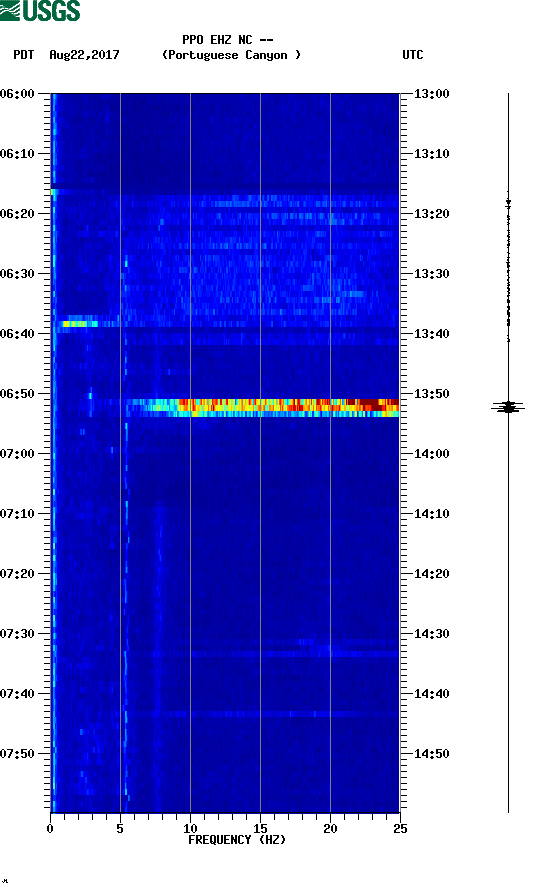Click the '07:50' left time label
The image size is (552, 892).
coord(18,754)
